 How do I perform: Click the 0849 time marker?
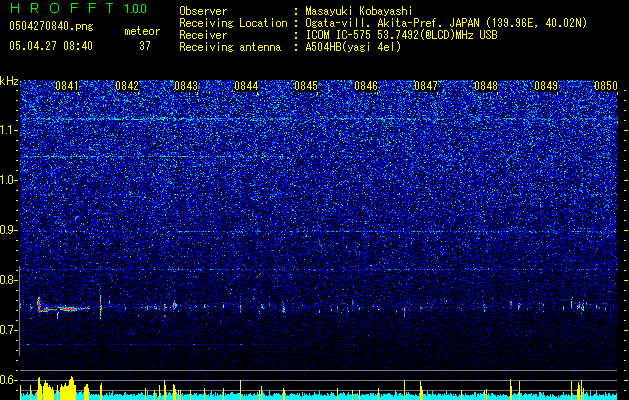click(x=546, y=86)
